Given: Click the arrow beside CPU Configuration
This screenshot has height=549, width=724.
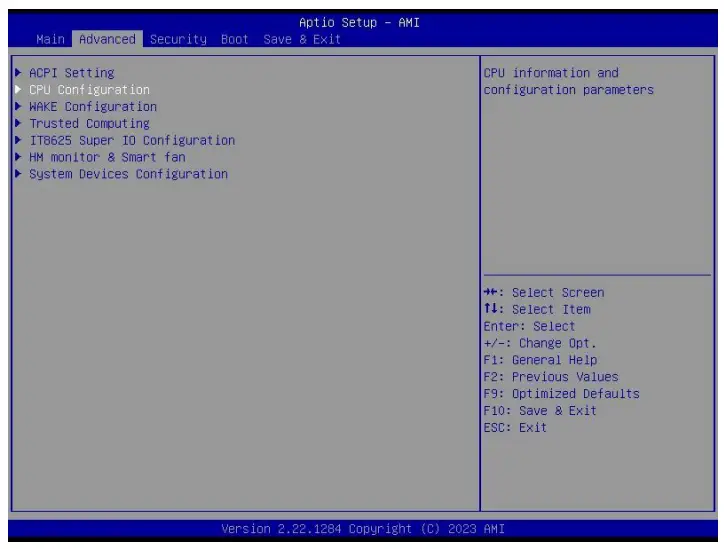Looking at the screenshot, I should coord(18,89).
